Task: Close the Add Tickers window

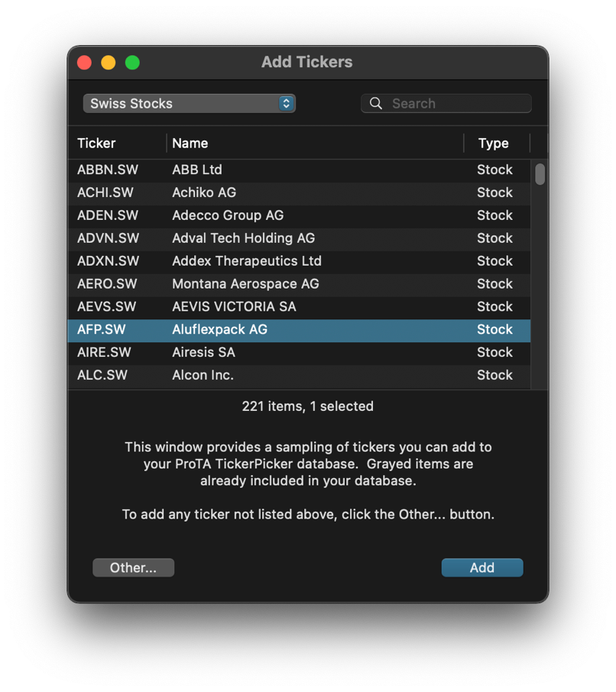Action: [85, 63]
